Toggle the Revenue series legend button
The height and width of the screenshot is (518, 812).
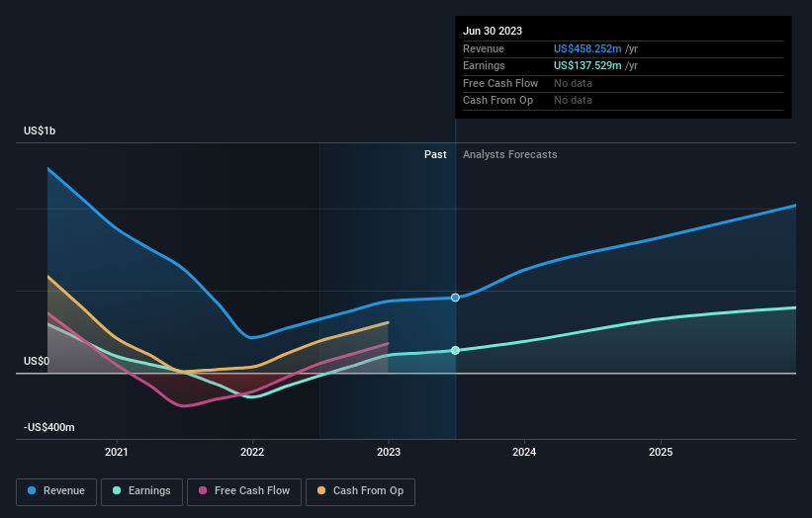pyautogui.click(x=56, y=491)
